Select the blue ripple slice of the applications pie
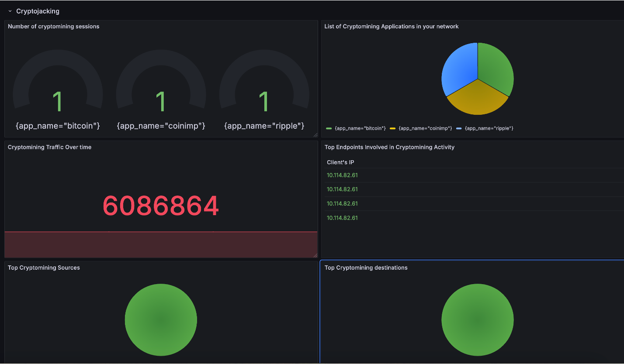 pos(459,69)
